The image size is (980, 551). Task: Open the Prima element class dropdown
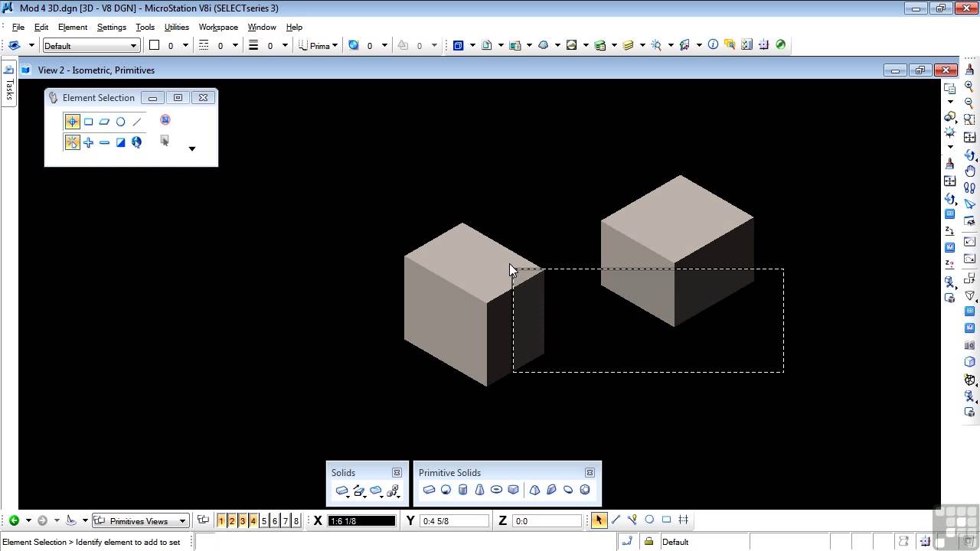(x=318, y=46)
